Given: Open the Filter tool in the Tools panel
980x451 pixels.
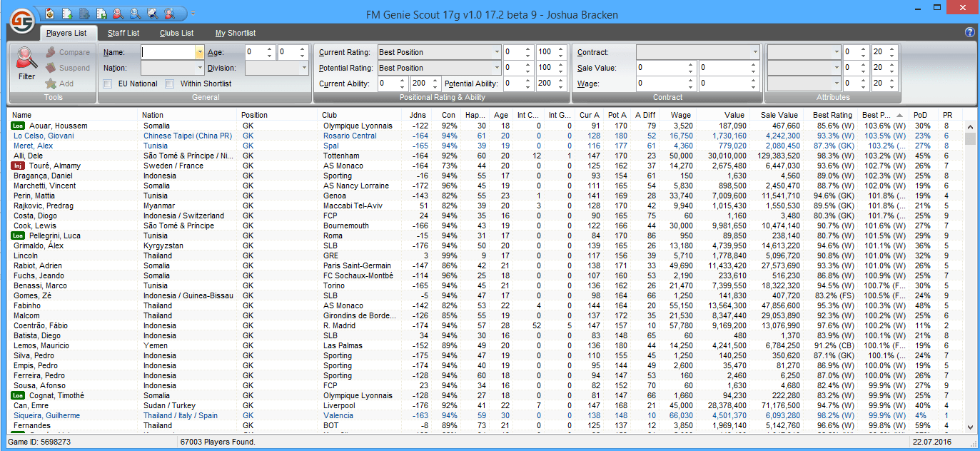Looking at the screenshot, I should coord(26,61).
